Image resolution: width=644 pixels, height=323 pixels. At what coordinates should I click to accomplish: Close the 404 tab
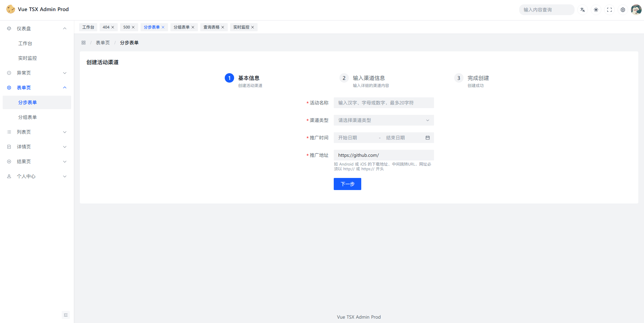(113, 27)
